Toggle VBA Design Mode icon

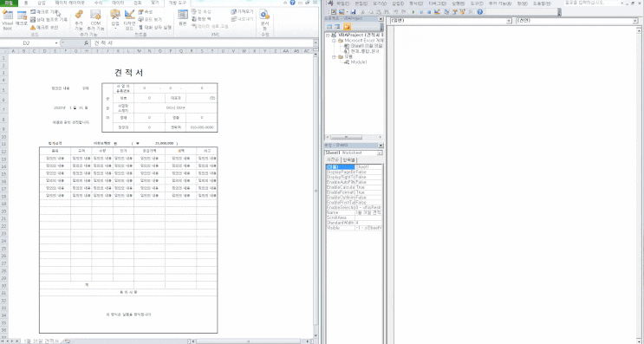click(437, 12)
